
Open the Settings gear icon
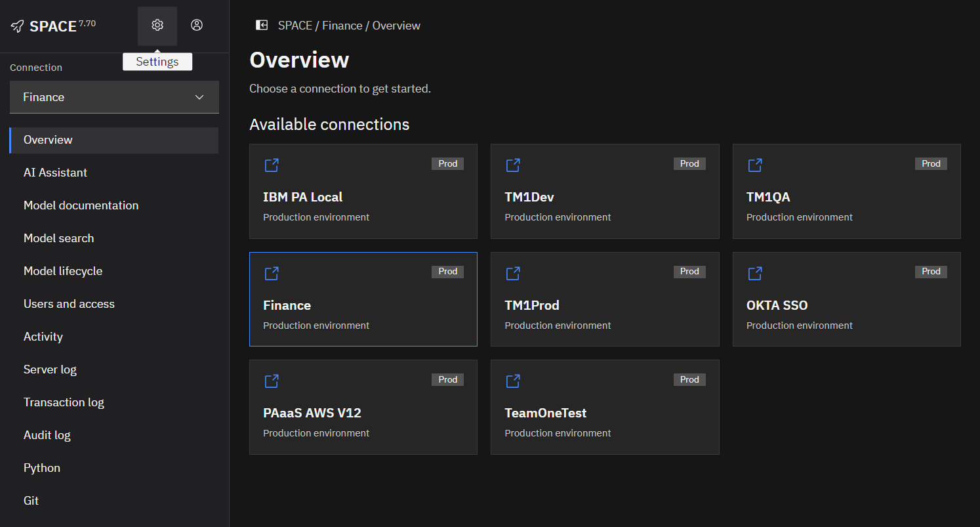tap(157, 26)
